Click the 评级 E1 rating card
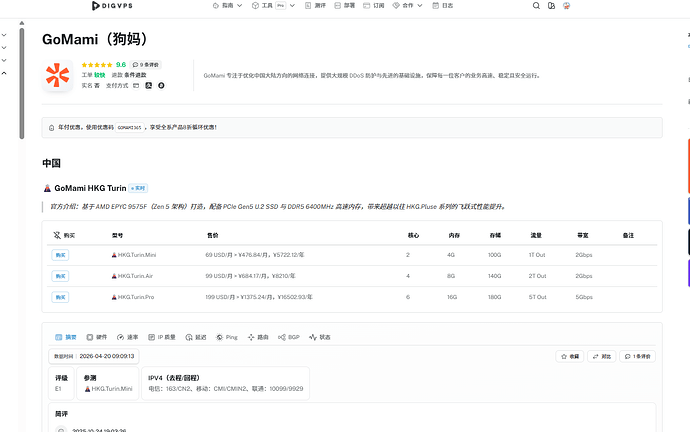The image size is (690, 432). (61, 383)
